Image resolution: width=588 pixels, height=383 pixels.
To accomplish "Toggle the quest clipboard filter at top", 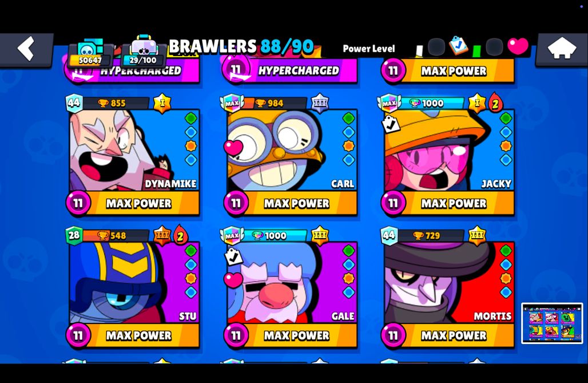I will click(458, 46).
